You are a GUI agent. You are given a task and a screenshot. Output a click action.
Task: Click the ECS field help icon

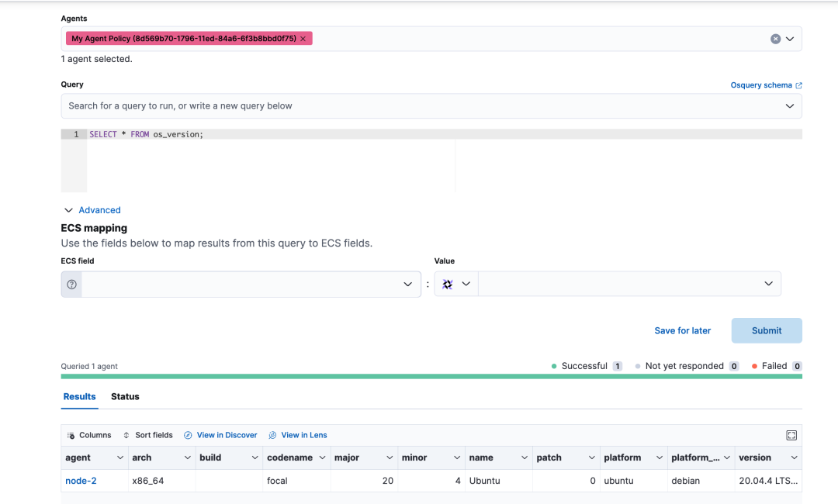[72, 285]
